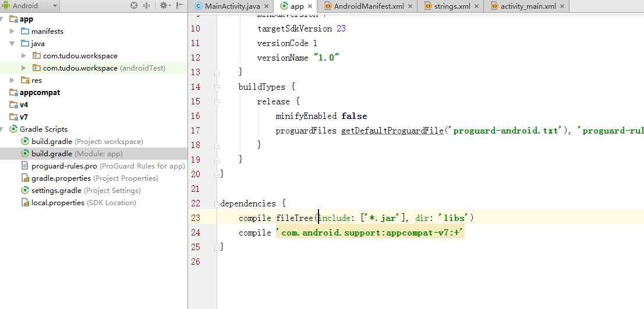
Task: Click the proguard-rules.pro file icon
Action: pos(24,166)
